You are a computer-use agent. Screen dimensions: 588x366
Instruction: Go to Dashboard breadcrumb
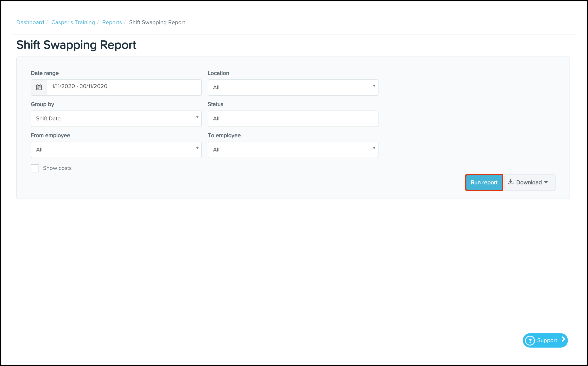30,22
